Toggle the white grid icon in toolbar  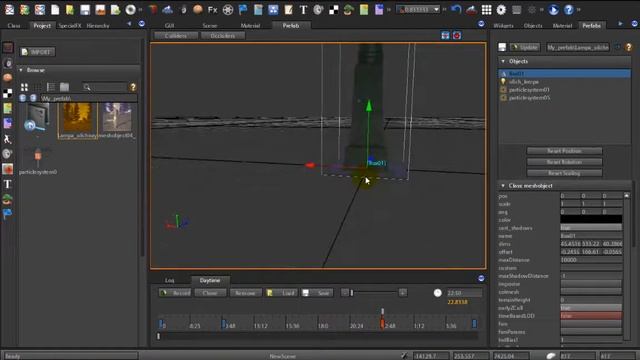click(x=486, y=9)
